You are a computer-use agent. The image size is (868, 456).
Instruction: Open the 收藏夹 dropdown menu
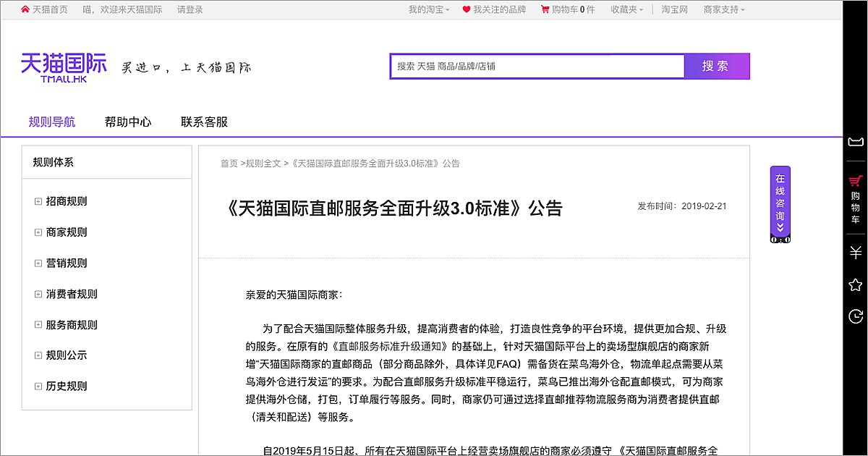click(x=626, y=9)
